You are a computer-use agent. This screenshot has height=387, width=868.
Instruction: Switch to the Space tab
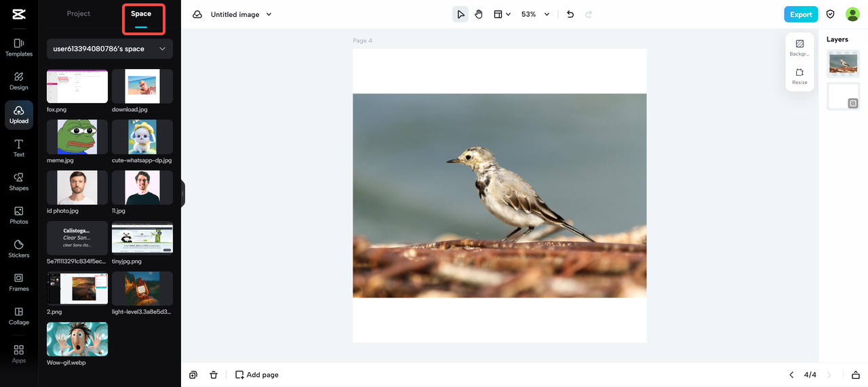141,14
